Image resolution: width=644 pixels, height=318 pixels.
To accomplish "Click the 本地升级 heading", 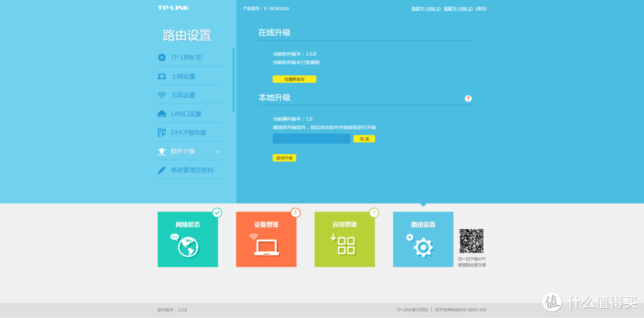I will (x=274, y=98).
